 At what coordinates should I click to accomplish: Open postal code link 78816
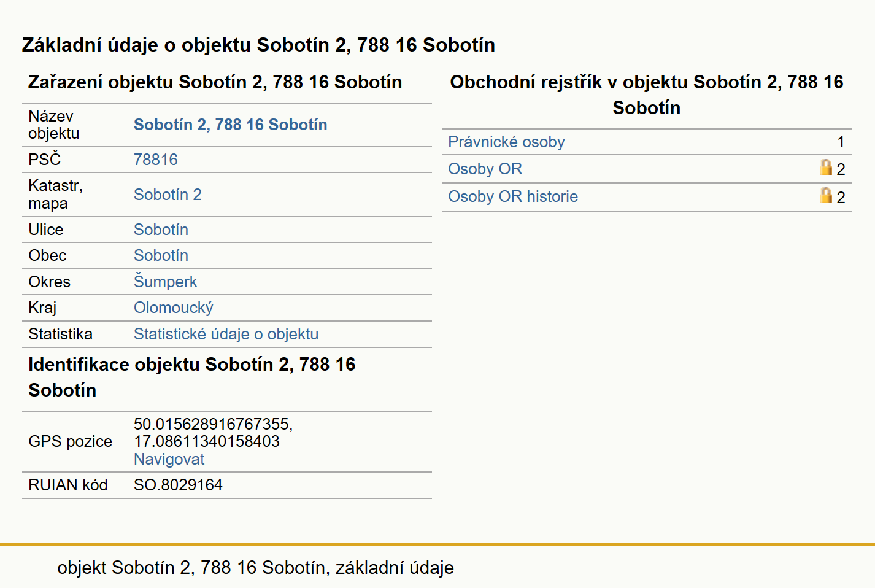(x=156, y=160)
